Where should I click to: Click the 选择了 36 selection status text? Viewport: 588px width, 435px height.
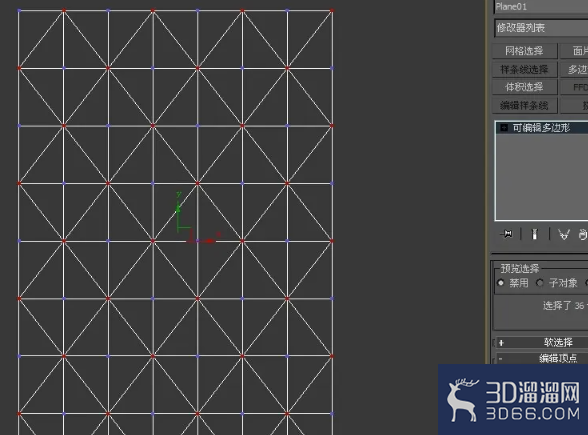coord(565,306)
